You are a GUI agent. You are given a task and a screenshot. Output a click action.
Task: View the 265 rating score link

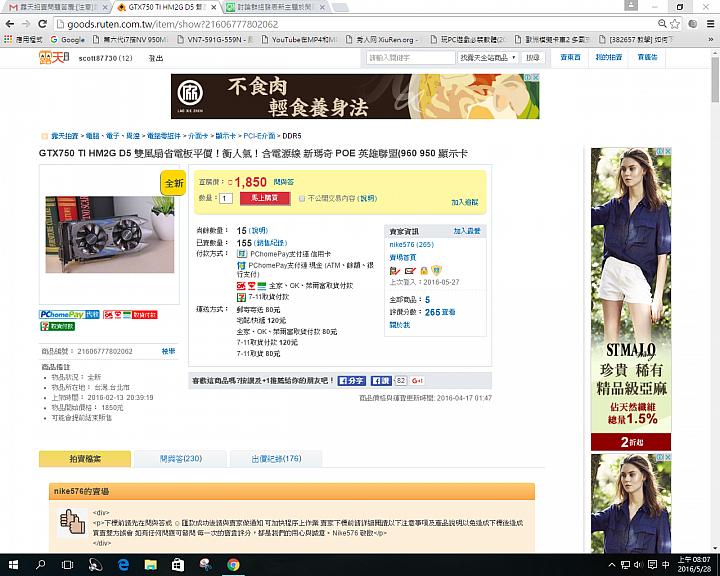[x=440, y=312]
